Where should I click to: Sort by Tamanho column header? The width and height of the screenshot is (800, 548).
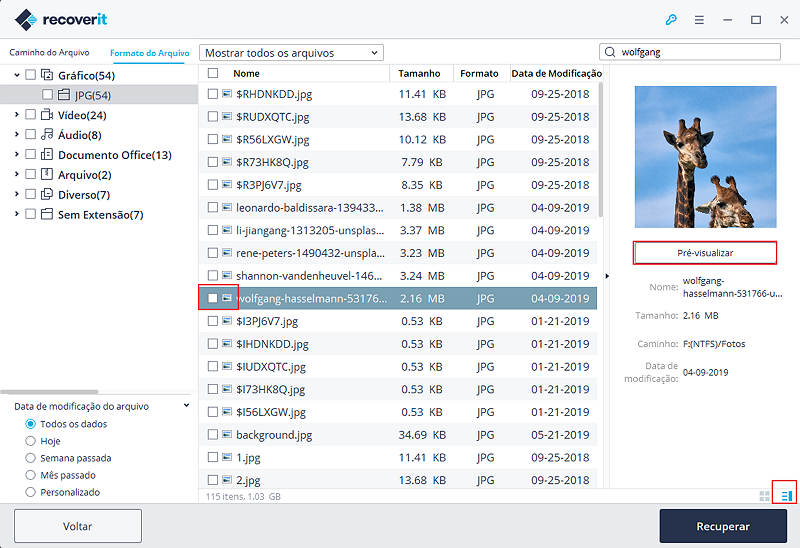(419, 73)
